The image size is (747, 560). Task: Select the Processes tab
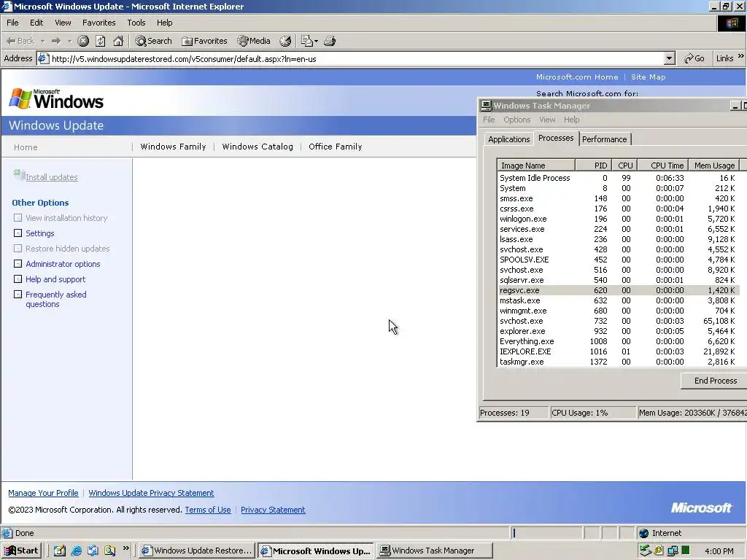click(x=556, y=138)
